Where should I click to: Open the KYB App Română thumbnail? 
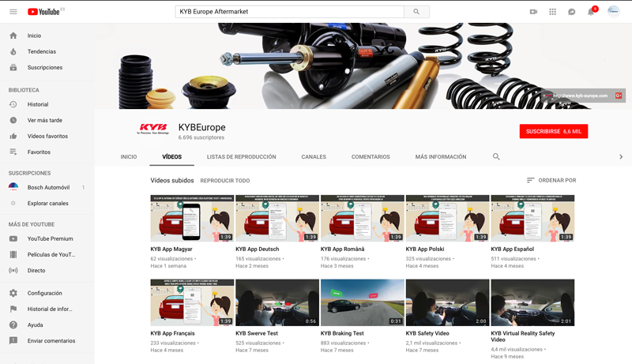point(363,218)
